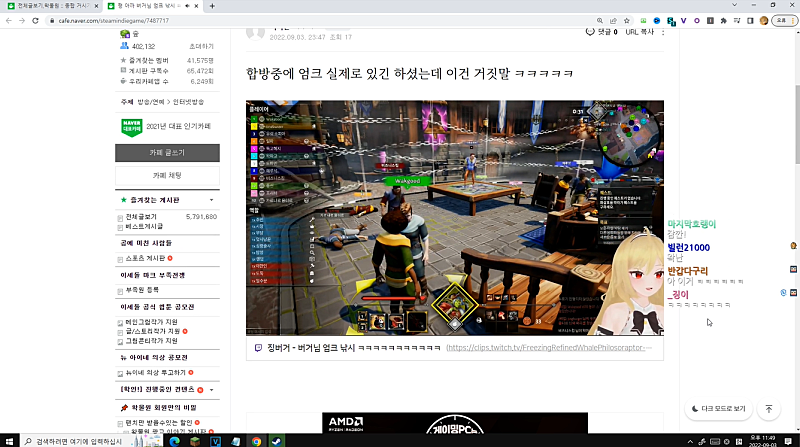Image resolution: width=800 pixels, height=447 pixels.
Task: Click the 카페 글쓰기 button
Action: (165, 153)
